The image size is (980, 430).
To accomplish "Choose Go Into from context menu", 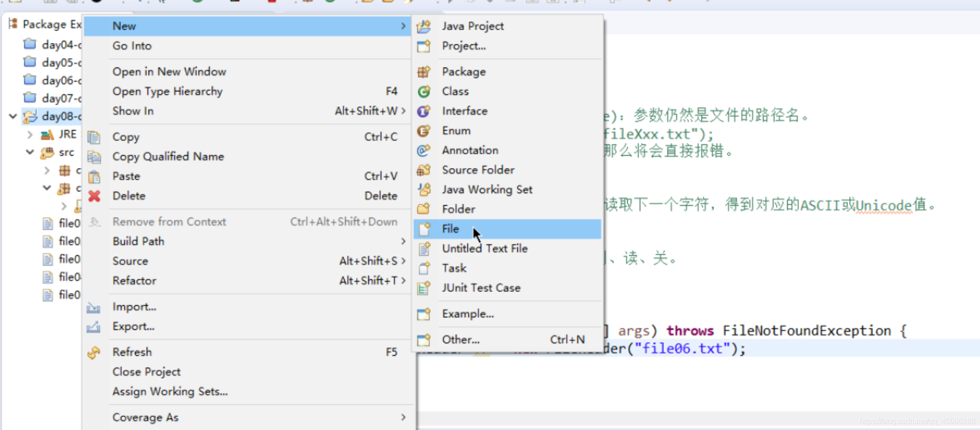I will pyautogui.click(x=132, y=46).
